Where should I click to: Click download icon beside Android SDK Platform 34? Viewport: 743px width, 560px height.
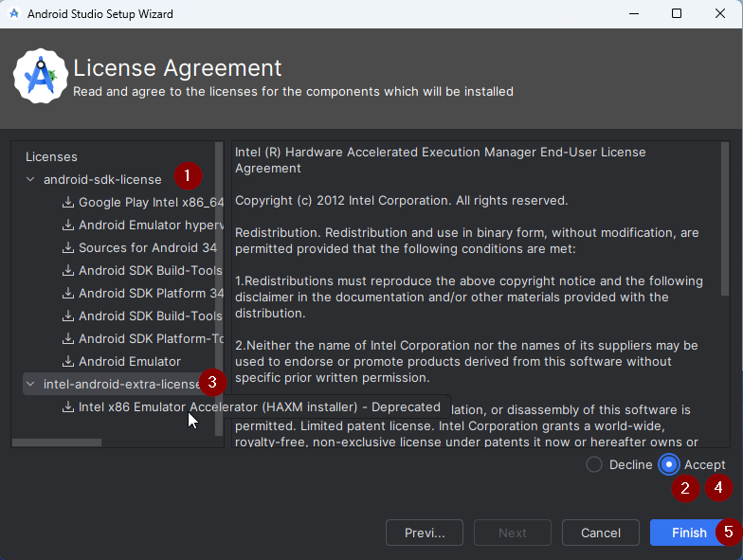[68, 294]
